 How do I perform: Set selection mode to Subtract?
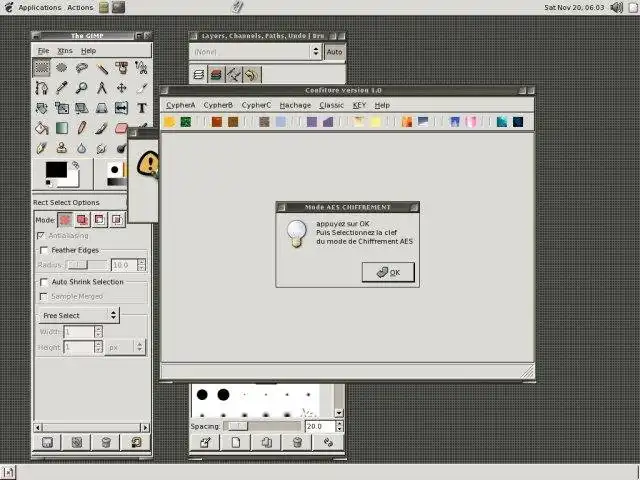(99, 220)
